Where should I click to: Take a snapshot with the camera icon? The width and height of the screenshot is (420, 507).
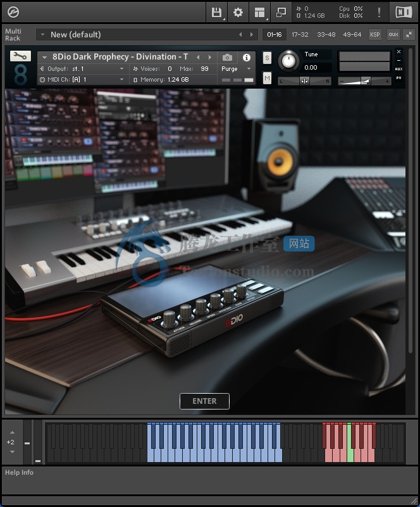point(227,58)
